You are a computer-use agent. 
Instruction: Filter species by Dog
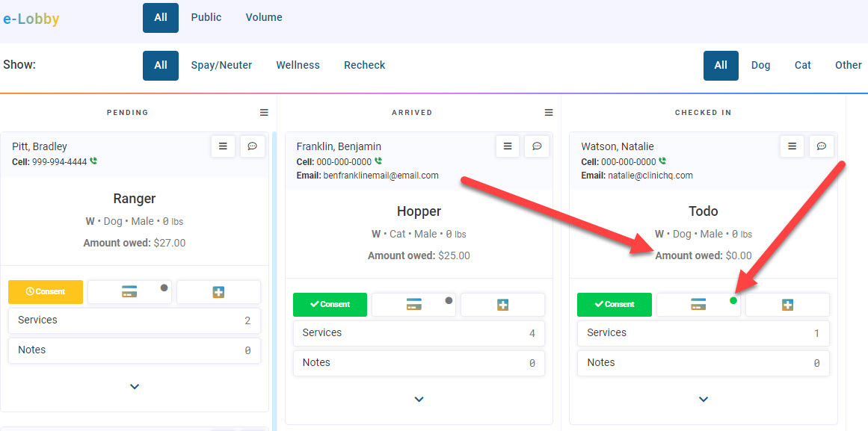click(x=760, y=65)
